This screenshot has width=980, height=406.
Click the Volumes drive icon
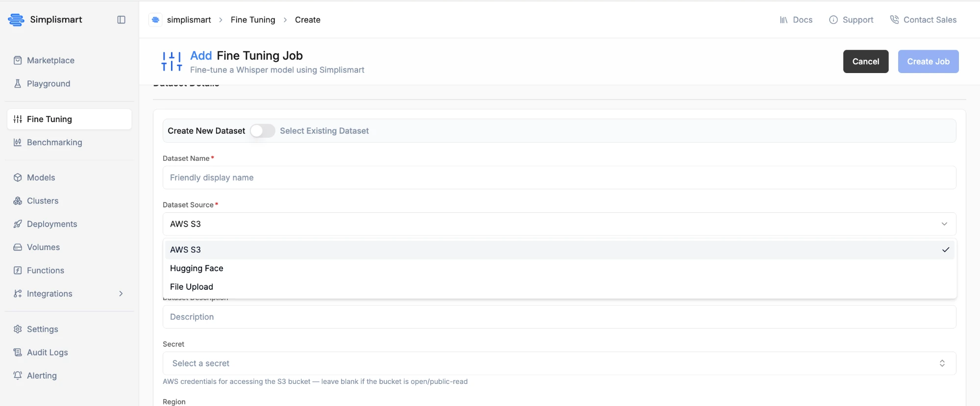click(18, 247)
